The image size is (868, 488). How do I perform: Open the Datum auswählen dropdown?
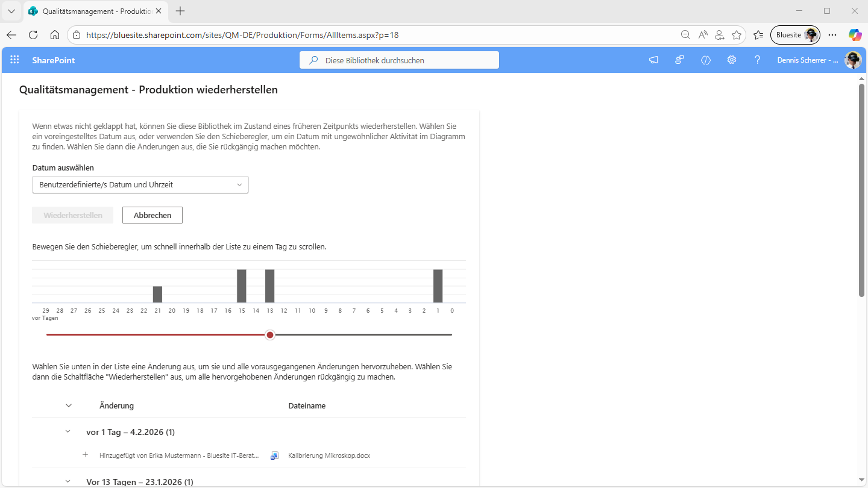(x=140, y=185)
